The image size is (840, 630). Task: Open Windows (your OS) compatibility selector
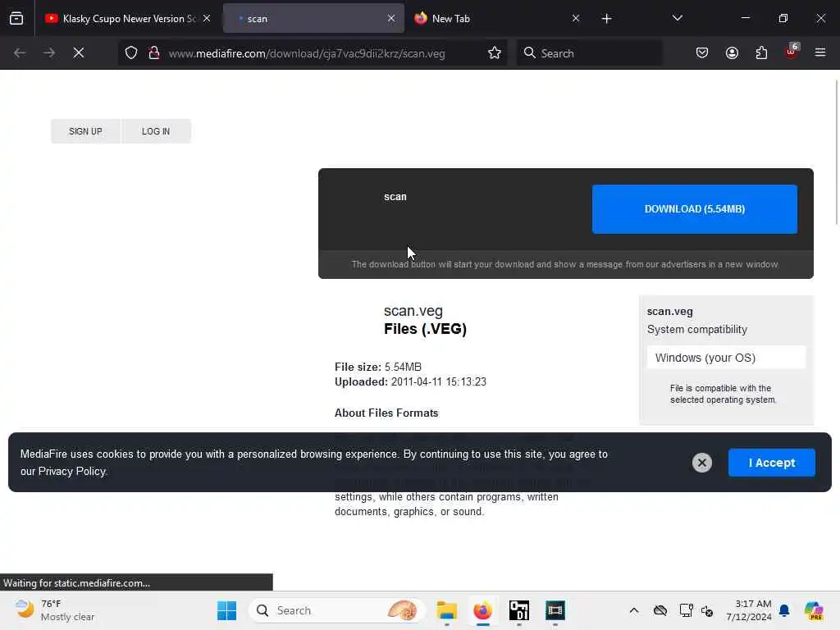(726, 358)
